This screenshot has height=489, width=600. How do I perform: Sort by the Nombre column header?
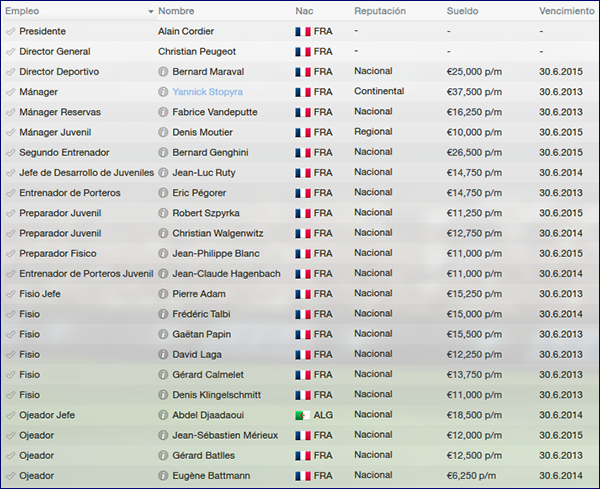point(176,11)
